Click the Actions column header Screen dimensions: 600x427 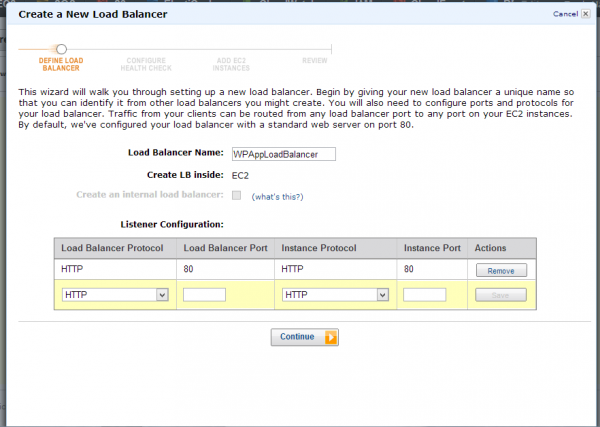point(502,248)
